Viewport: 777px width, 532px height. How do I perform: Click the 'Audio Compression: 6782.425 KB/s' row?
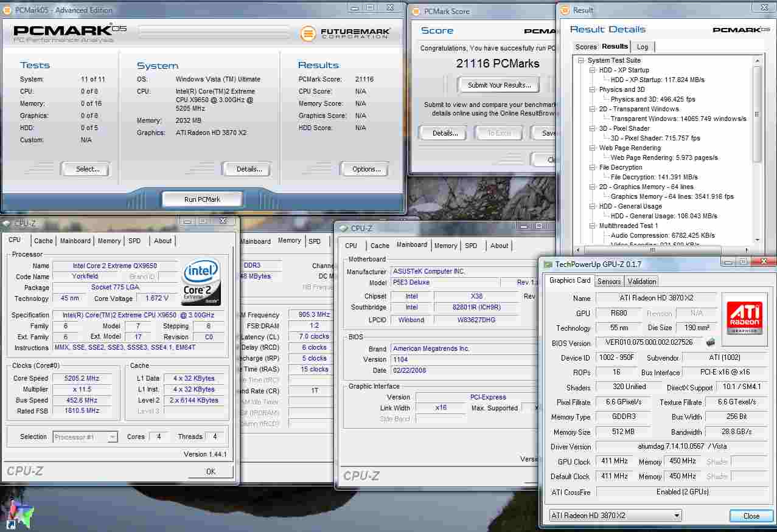point(663,235)
